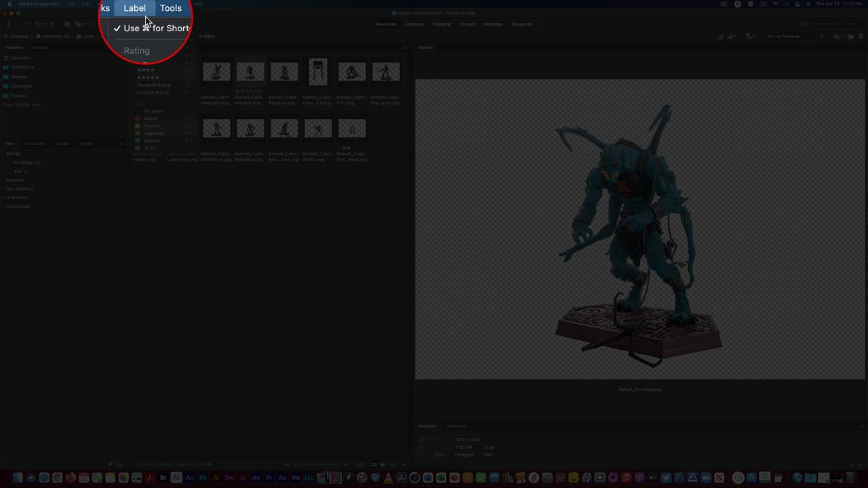868x488 pixels.
Task: Choose the Approved label menu entry
Action: tap(154, 134)
